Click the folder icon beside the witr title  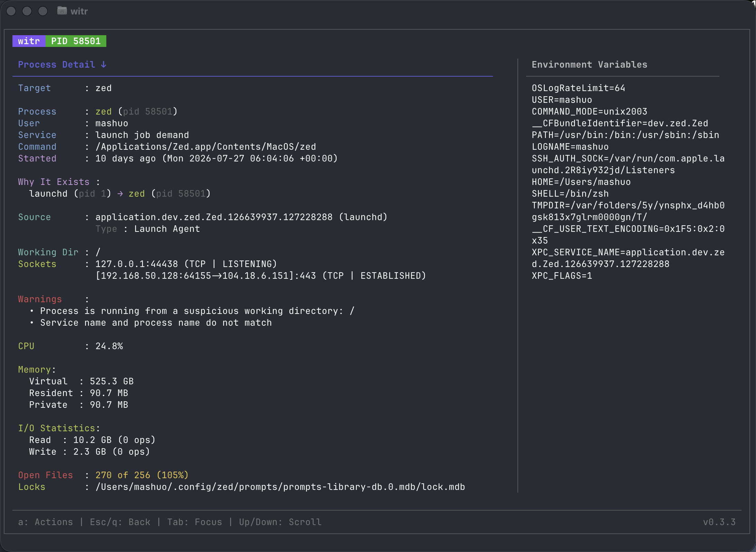point(62,11)
